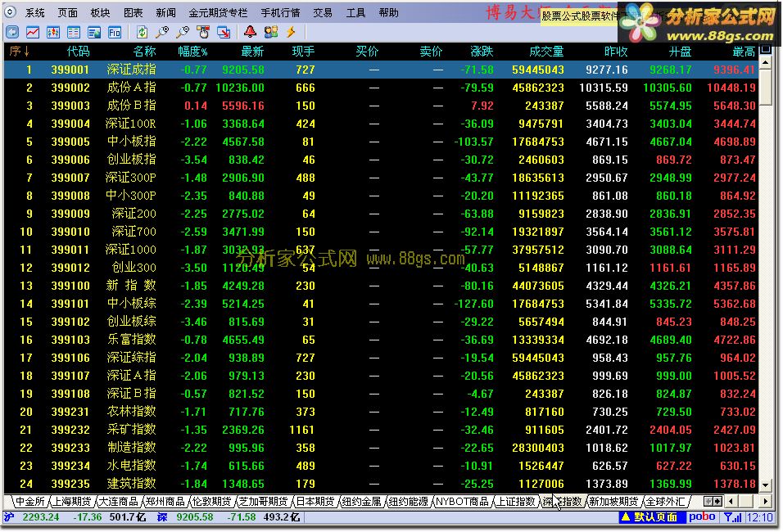This screenshot has width=783, height=532.
Task: Sort by the 最新 column header
Action: tap(252, 52)
